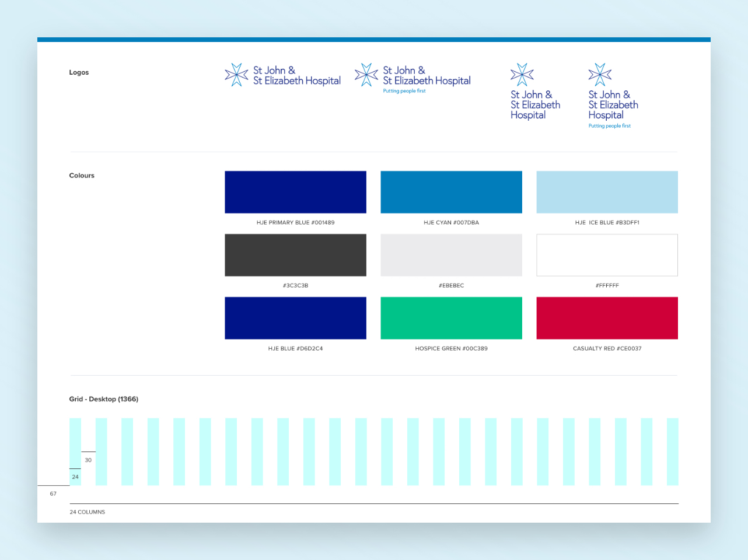Click the star emblem in the first horizontal logo
This screenshot has width=748, height=560.
pos(236,75)
